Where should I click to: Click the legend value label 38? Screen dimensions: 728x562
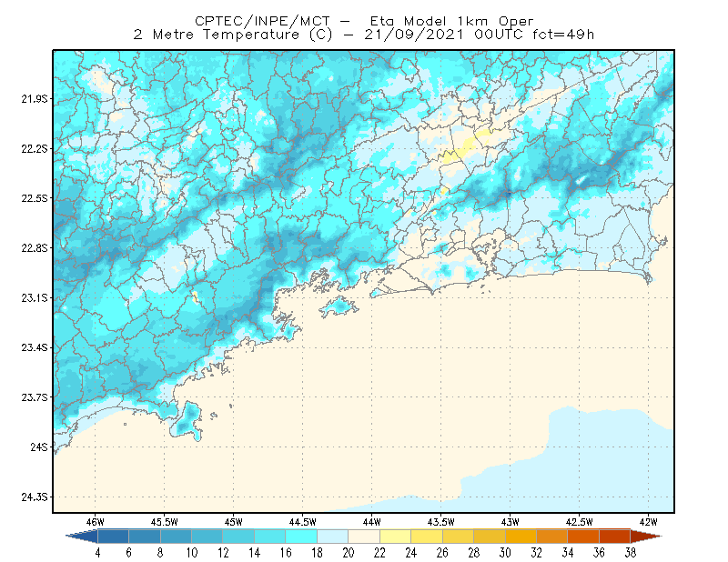coord(630,553)
